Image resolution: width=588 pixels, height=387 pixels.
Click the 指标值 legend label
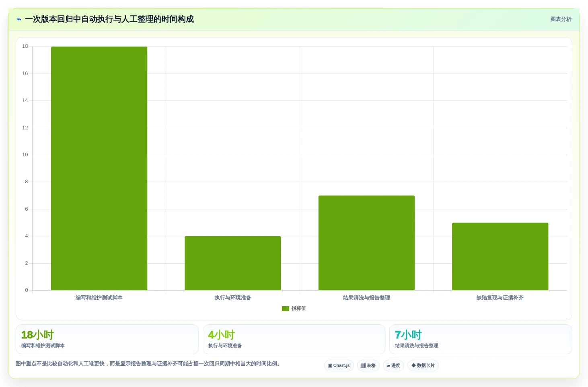click(298, 309)
